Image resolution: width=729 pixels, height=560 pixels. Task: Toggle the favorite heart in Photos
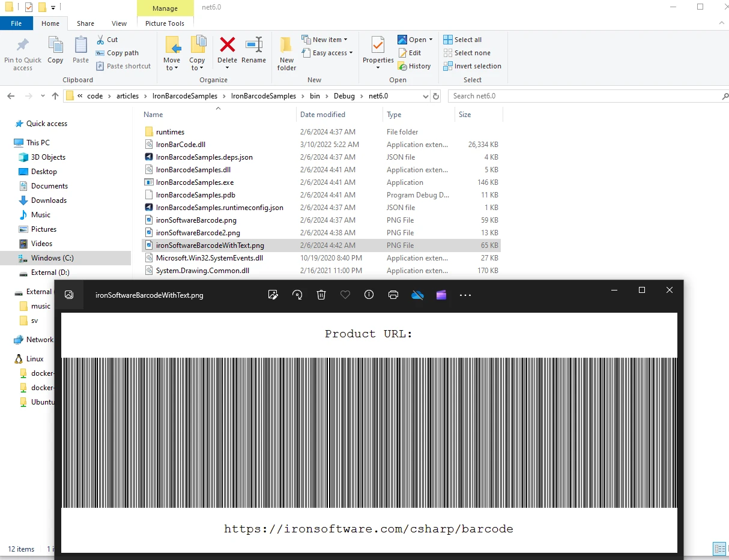click(x=345, y=295)
